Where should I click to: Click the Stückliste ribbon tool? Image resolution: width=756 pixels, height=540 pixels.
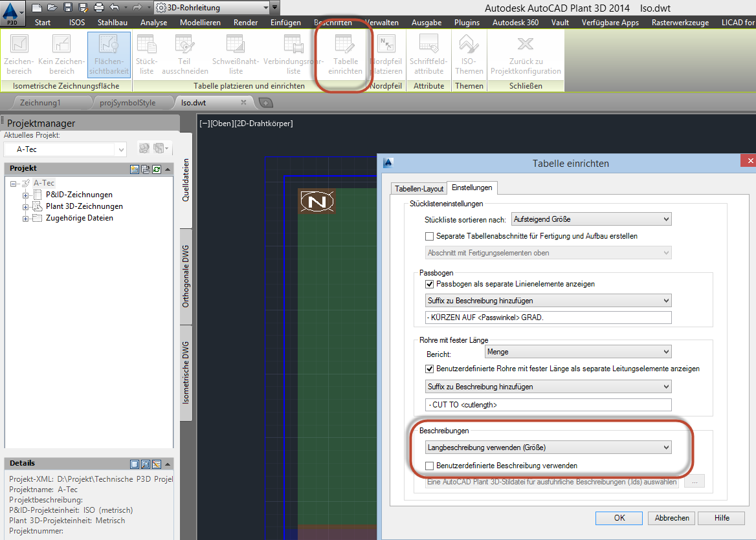point(146,55)
